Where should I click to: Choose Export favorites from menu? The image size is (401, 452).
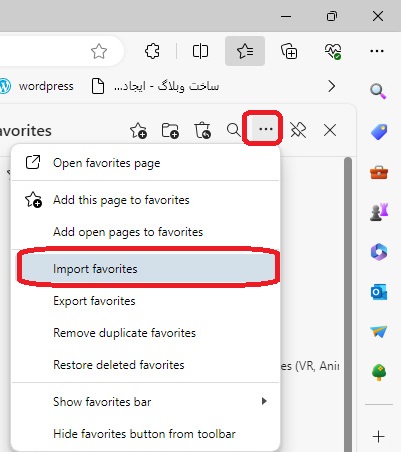coord(146,301)
